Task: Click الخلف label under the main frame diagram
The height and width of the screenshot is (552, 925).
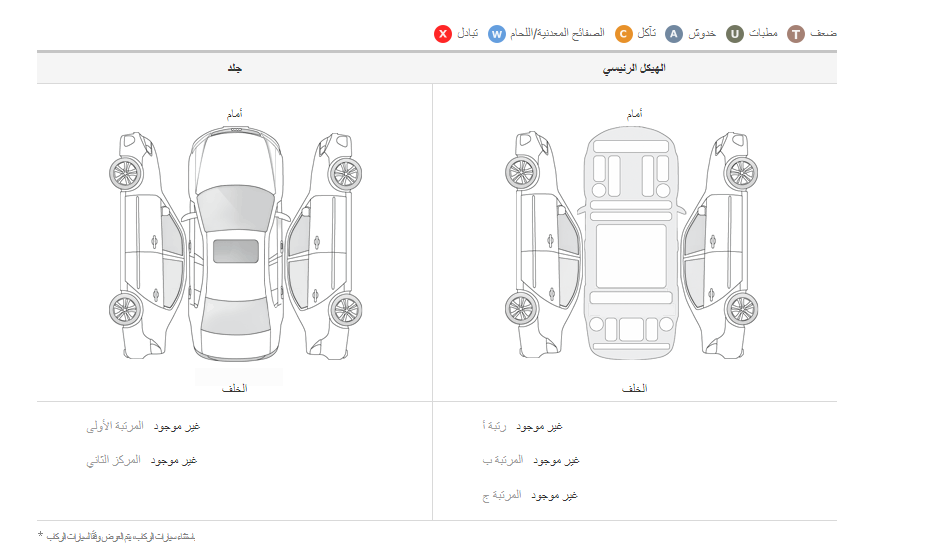Action: pos(634,388)
